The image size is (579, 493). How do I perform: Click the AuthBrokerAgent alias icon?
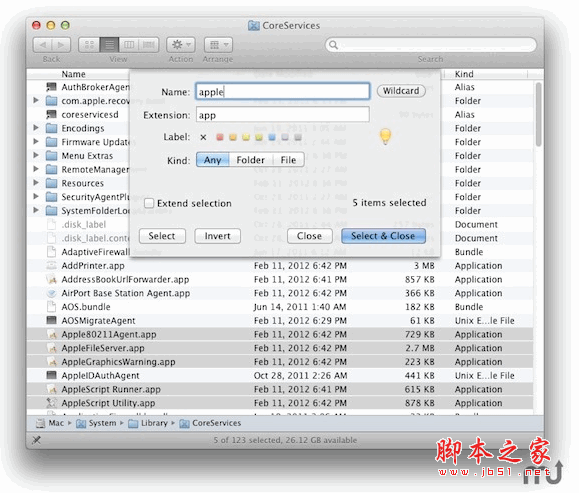pyautogui.click(x=51, y=87)
